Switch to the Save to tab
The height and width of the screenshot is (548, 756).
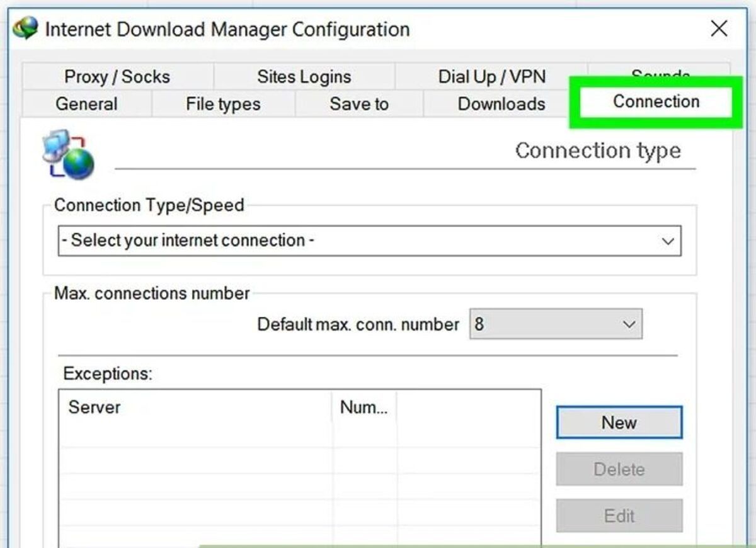(x=359, y=104)
